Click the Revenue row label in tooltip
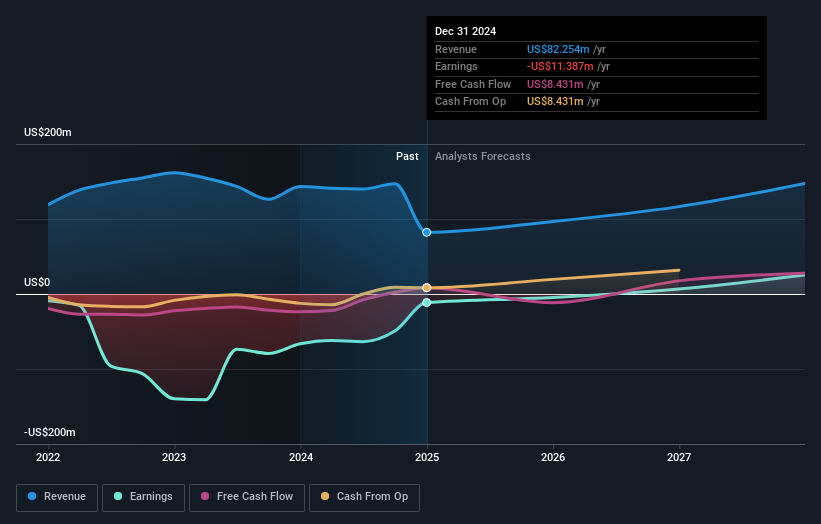This screenshot has width=821, height=524. 456,49
